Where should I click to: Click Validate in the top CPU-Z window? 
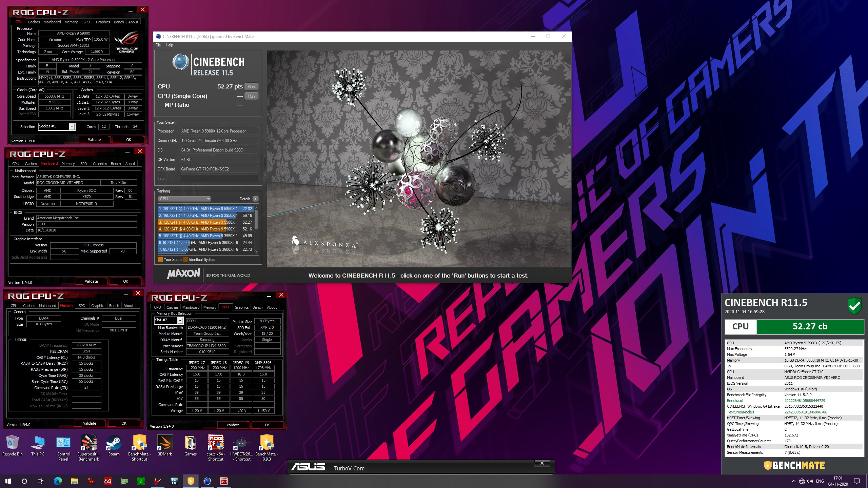tap(94, 140)
